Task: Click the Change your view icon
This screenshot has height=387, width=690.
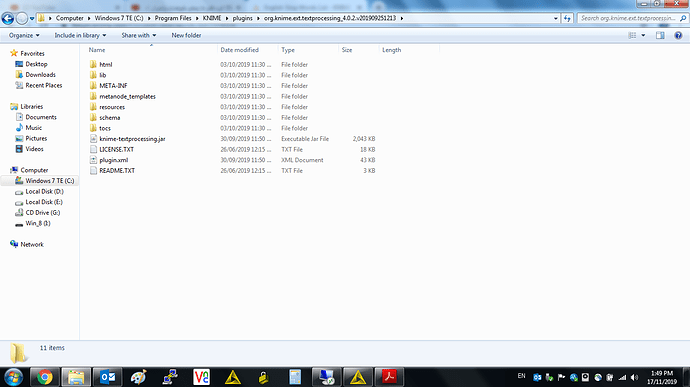Action: 632,35
